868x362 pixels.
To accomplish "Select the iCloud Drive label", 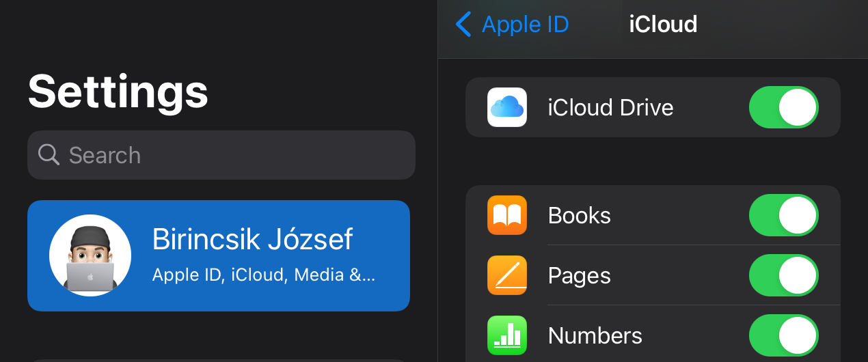I will 610,108.
